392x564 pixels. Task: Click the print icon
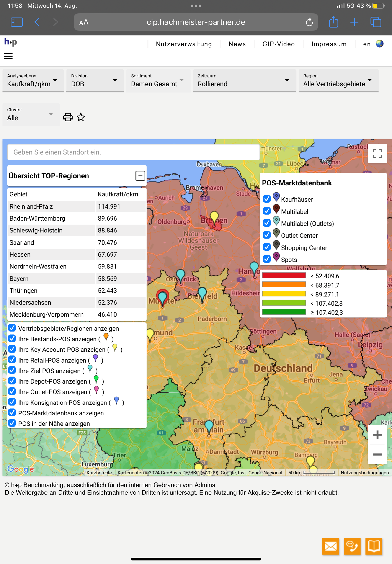[68, 117]
